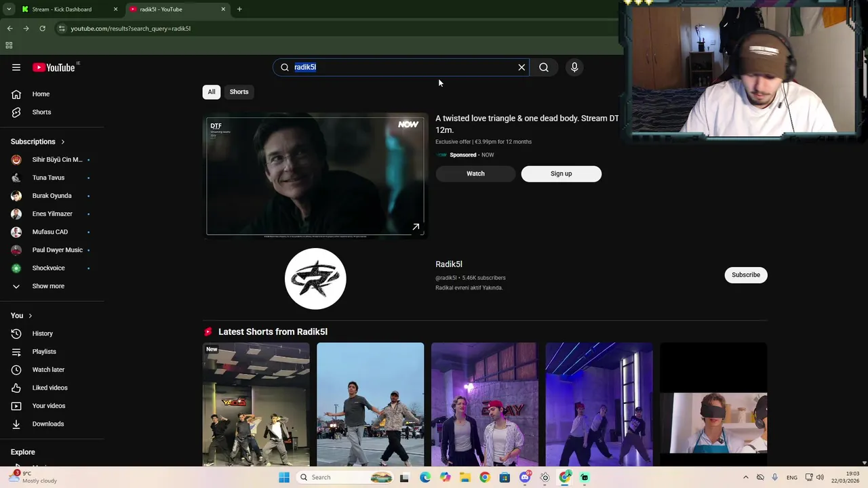Click the YouTube logo

point(54,67)
